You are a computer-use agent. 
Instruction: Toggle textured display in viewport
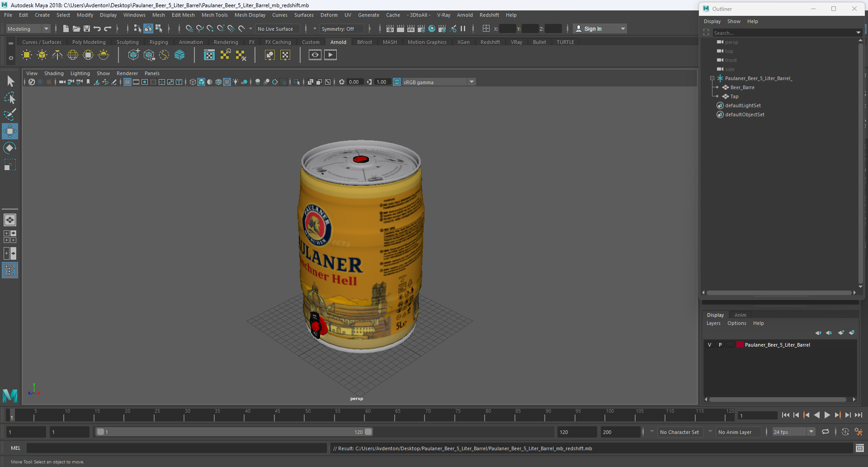click(227, 82)
